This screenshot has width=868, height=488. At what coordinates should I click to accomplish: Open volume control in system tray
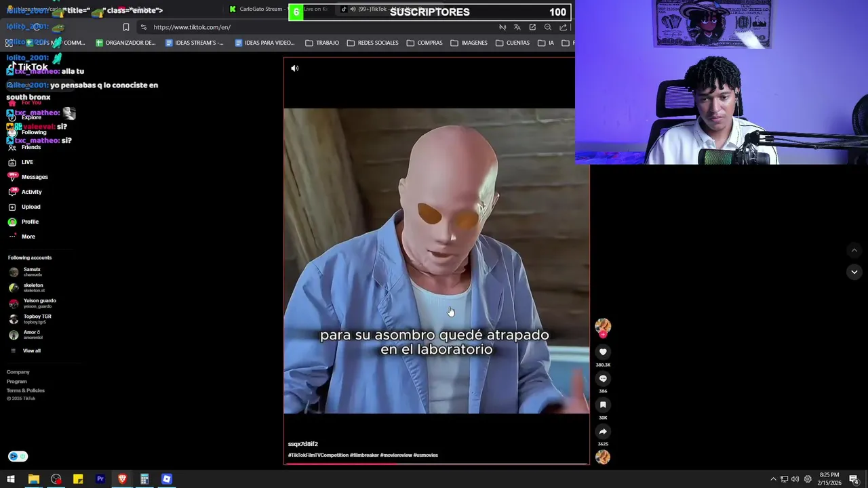click(x=795, y=479)
